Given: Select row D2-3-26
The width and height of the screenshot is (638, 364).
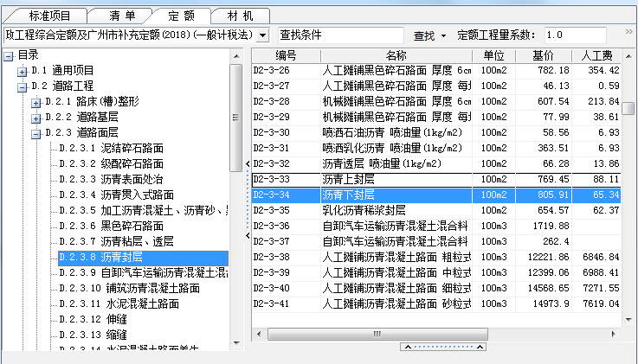Looking at the screenshot, I should (436, 70).
